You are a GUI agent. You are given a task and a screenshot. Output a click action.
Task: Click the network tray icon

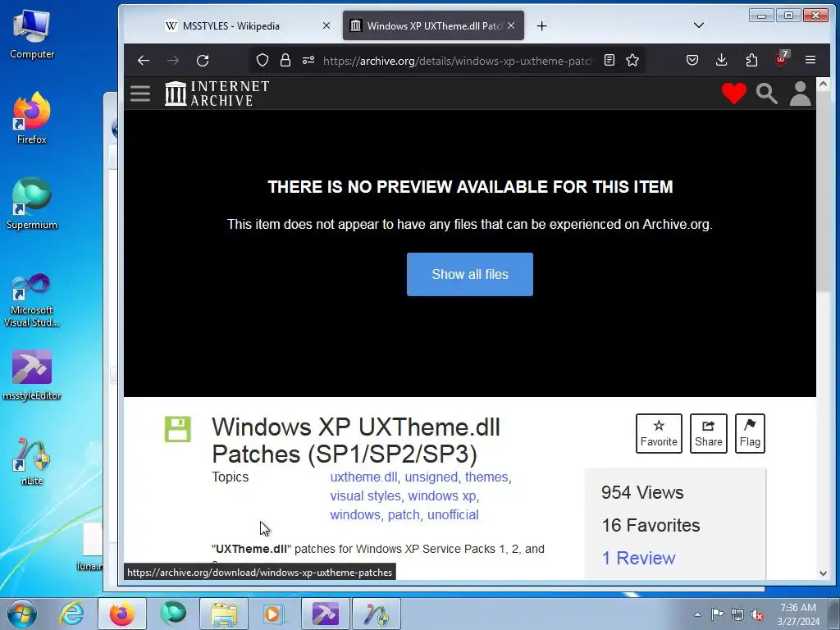(737, 614)
